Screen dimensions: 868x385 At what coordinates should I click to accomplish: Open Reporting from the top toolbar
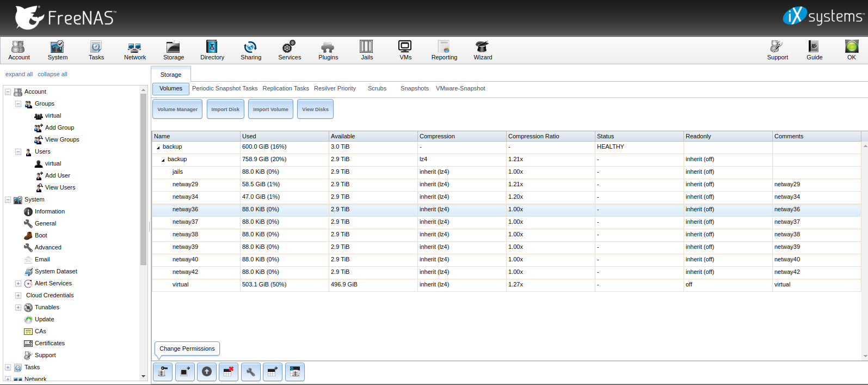(444, 50)
